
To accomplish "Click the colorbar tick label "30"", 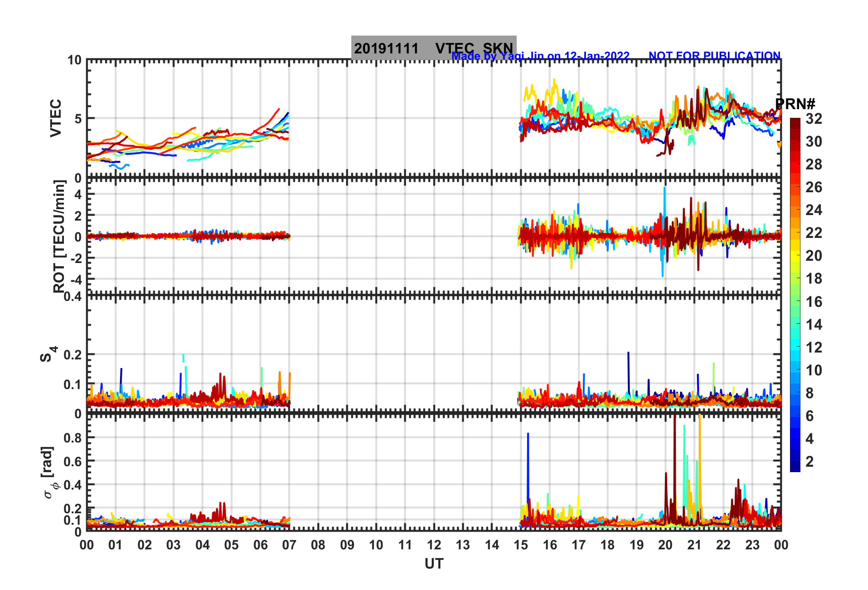I will click(814, 142).
